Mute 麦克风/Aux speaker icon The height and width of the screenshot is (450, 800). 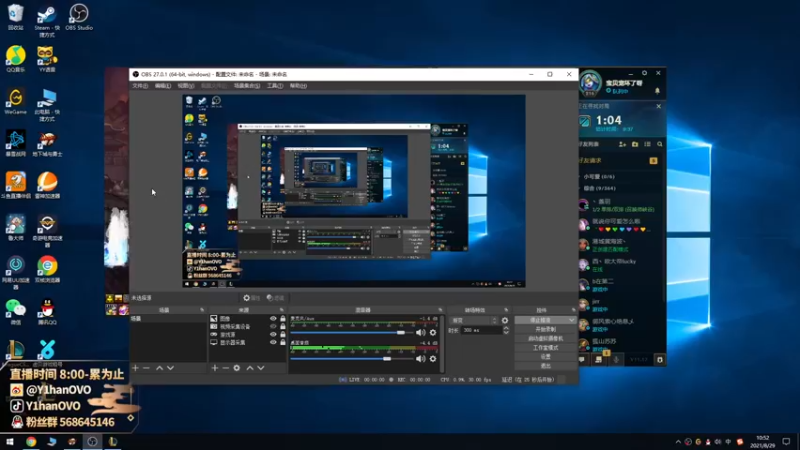point(420,333)
